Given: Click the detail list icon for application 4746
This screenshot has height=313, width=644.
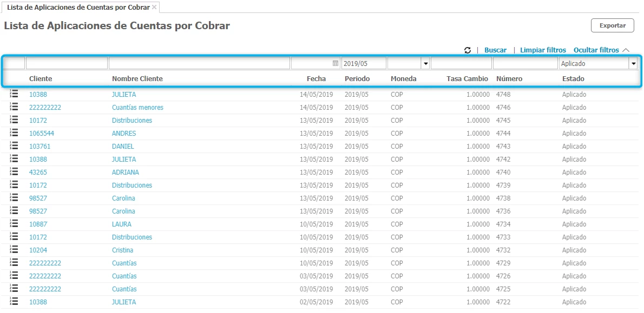Looking at the screenshot, I should coord(14,107).
